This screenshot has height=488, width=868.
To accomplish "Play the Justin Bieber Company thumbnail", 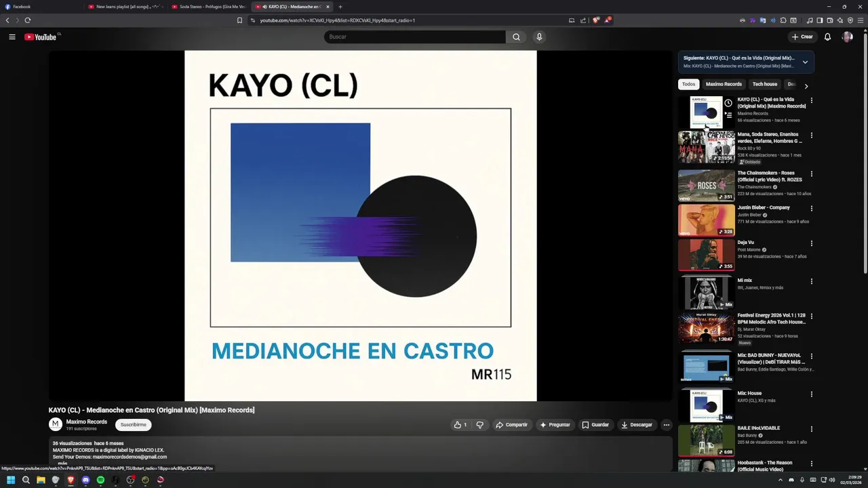I will (x=706, y=220).
